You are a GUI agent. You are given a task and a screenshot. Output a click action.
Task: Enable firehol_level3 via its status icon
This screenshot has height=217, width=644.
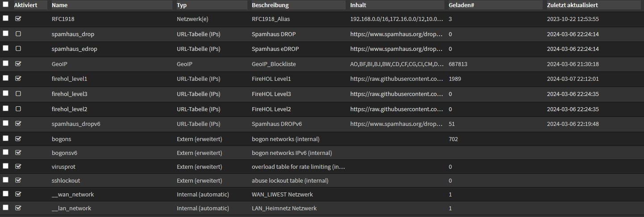(x=18, y=94)
